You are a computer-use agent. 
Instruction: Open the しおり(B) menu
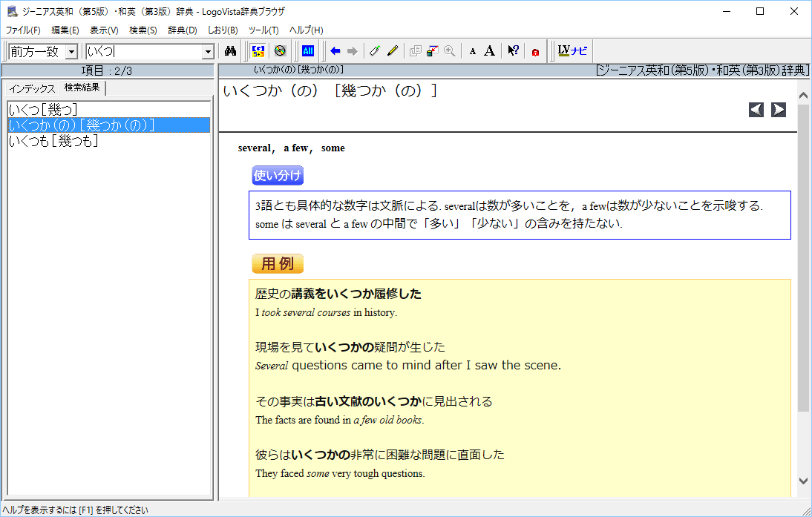click(x=223, y=30)
